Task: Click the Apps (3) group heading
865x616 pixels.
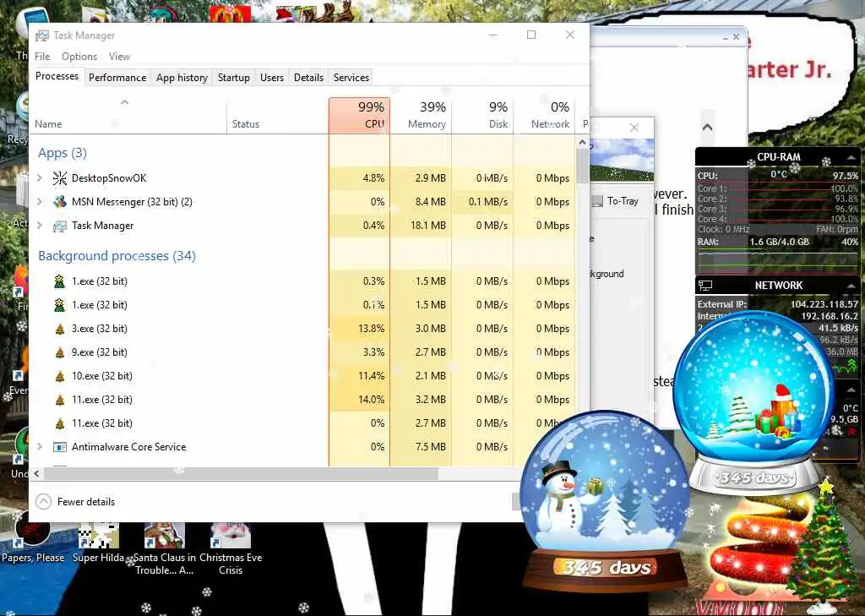Action: pos(63,153)
